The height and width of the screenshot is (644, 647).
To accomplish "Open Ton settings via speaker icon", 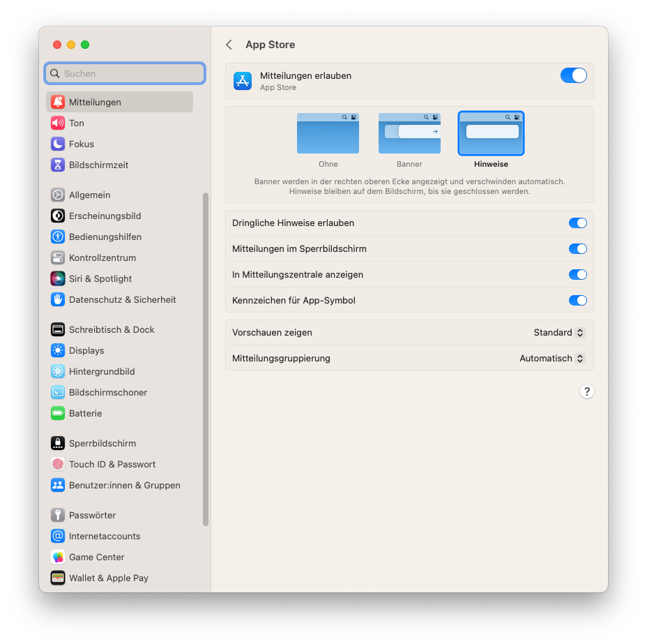I will click(x=58, y=123).
